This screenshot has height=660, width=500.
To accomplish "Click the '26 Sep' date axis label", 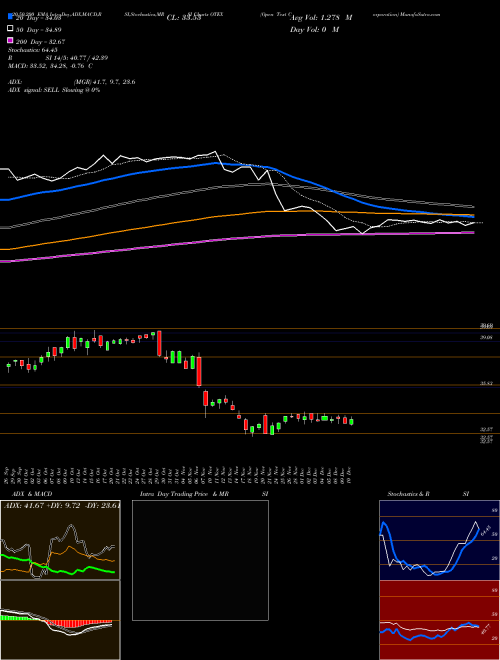I will pos(8,476).
